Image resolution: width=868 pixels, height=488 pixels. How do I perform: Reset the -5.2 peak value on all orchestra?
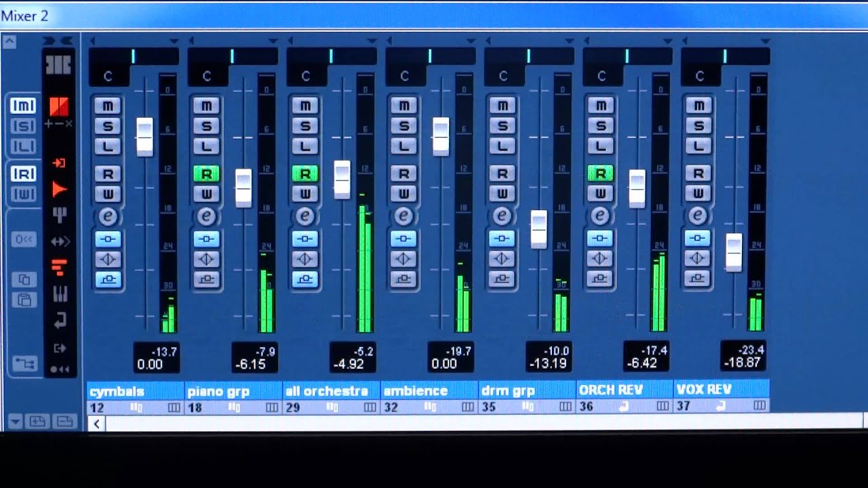(363, 351)
